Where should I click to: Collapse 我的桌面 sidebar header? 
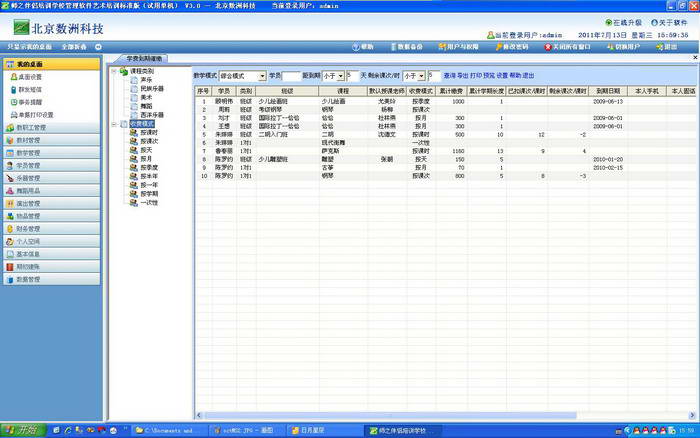click(52, 64)
